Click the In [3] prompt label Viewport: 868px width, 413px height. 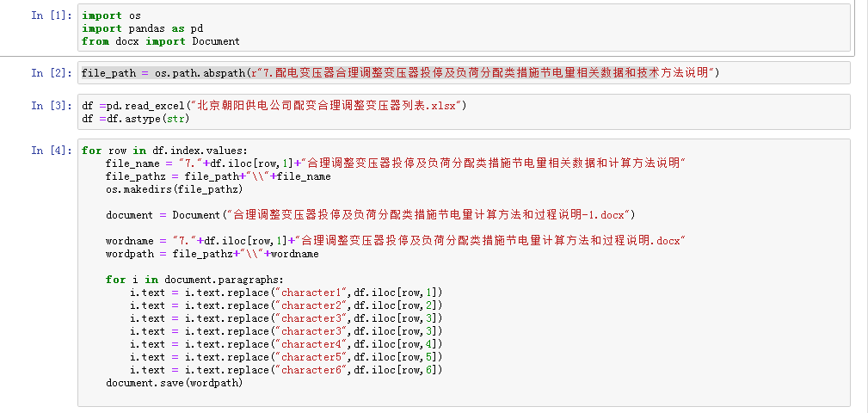coord(52,105)
